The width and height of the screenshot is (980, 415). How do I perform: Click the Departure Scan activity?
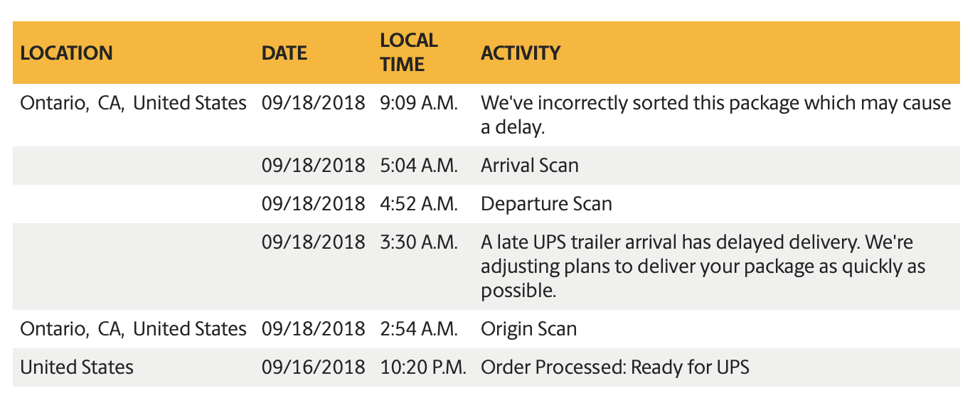pos(546,204)
